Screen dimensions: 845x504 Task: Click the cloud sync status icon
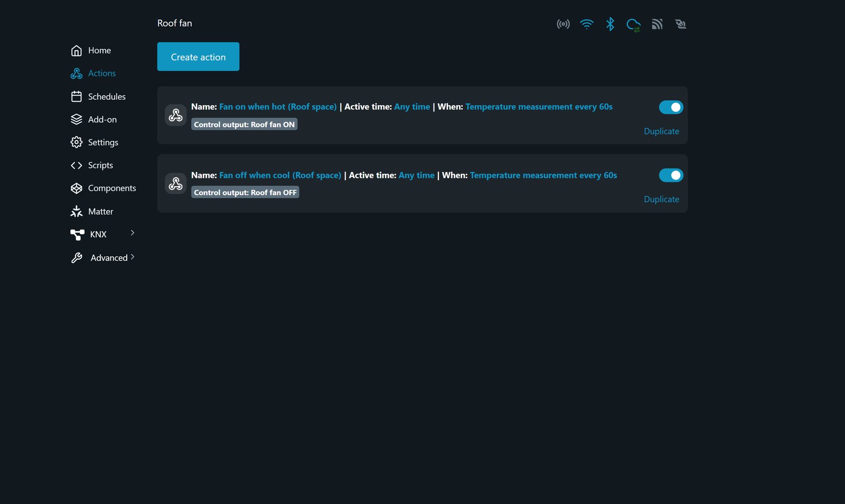[x=633, y=25]
